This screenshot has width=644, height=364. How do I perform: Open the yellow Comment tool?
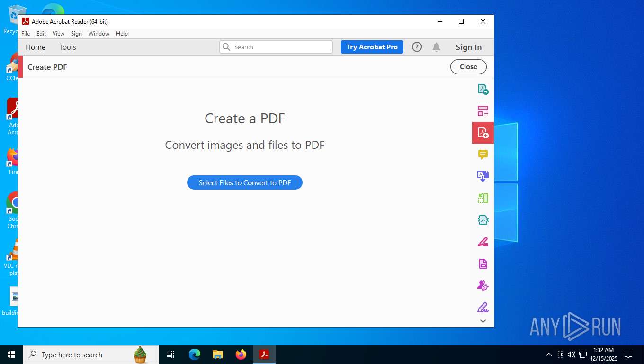[483, 155]
